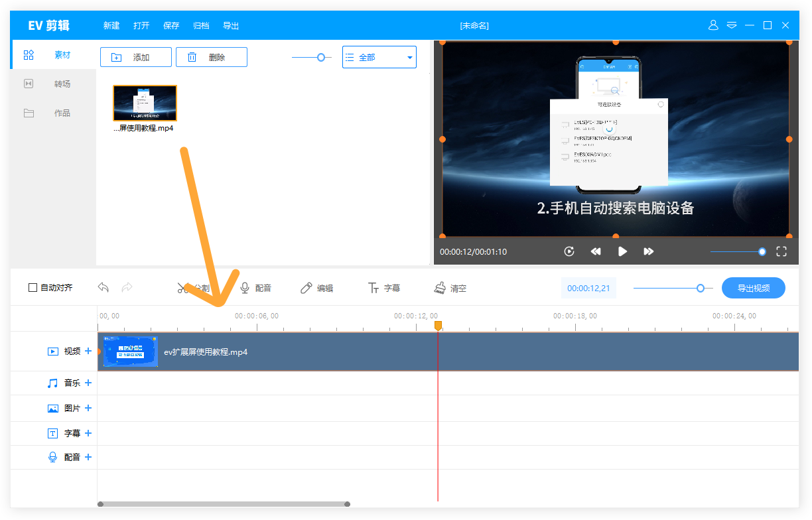Open the 保存 menu item
The width and height of the screenshot is (812, 520).
pyautogui.click(x=171, y=25)
